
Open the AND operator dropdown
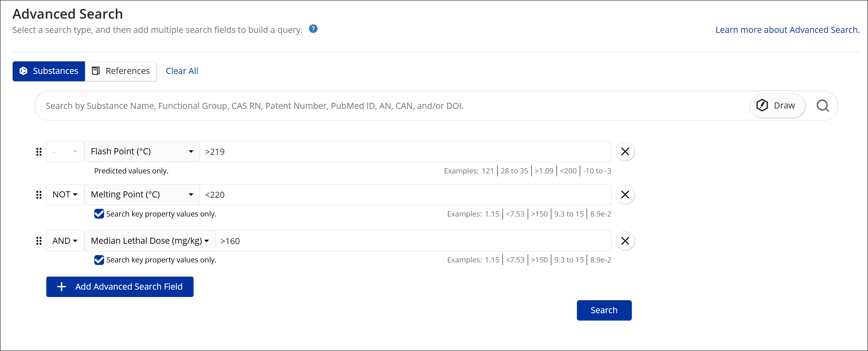point(65,241)
